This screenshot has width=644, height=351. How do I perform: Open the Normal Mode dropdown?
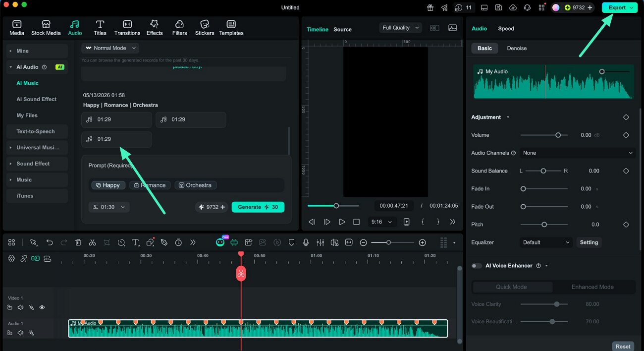point(110,48)
